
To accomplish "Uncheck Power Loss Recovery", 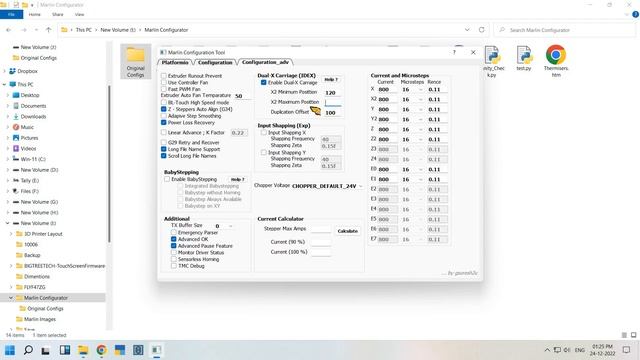I will (164, 122).
